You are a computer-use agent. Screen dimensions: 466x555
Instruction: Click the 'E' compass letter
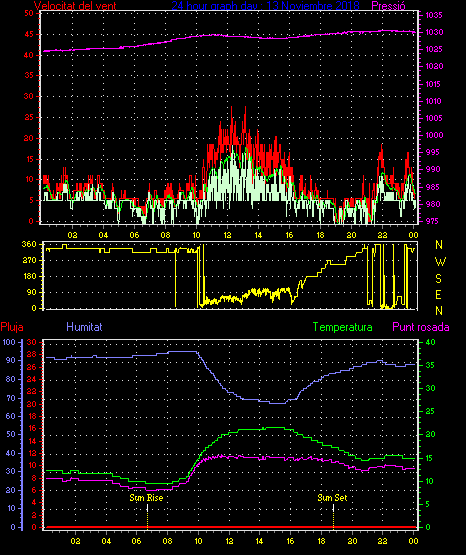coord(438,295)
